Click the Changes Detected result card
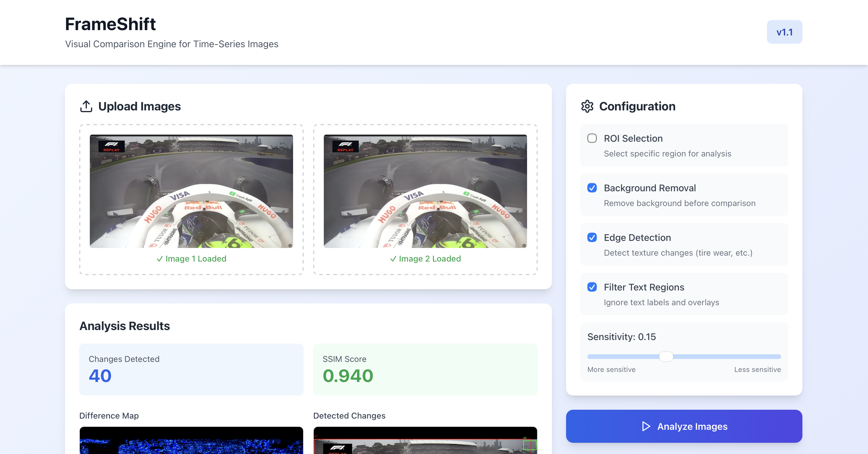 191,369
